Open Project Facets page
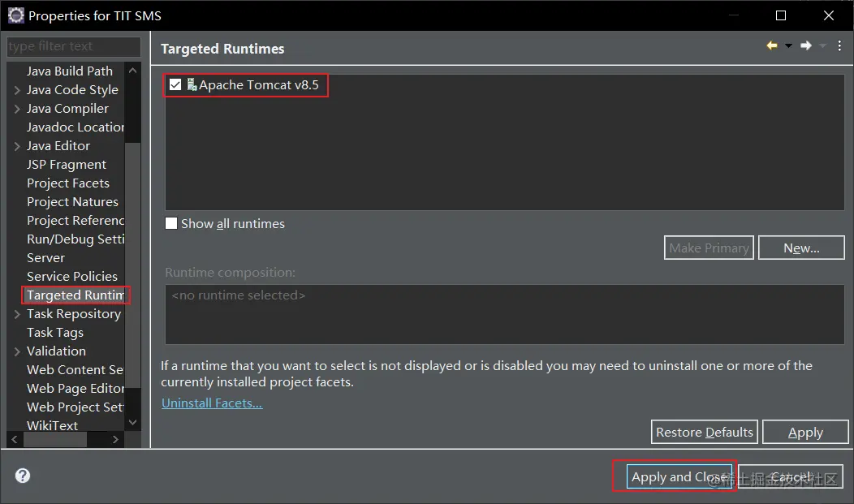Screen dimensions: 854x504 coord(68,183)
